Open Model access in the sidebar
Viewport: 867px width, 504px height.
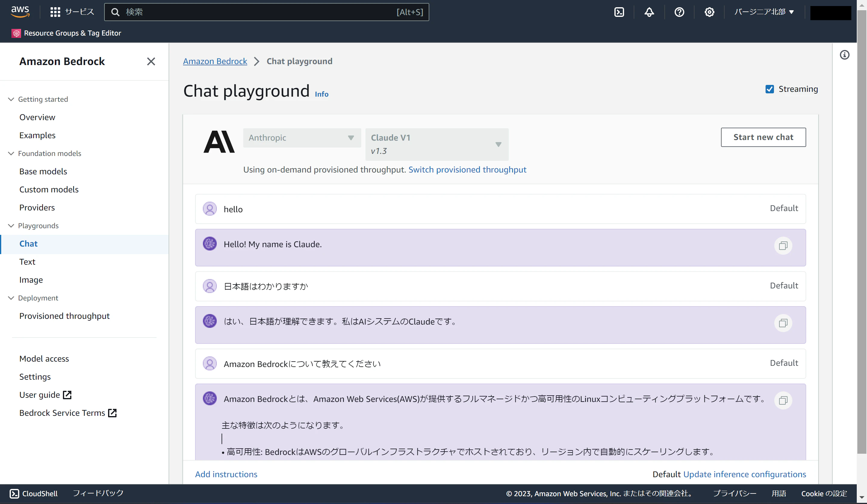[x=44, y=359]
